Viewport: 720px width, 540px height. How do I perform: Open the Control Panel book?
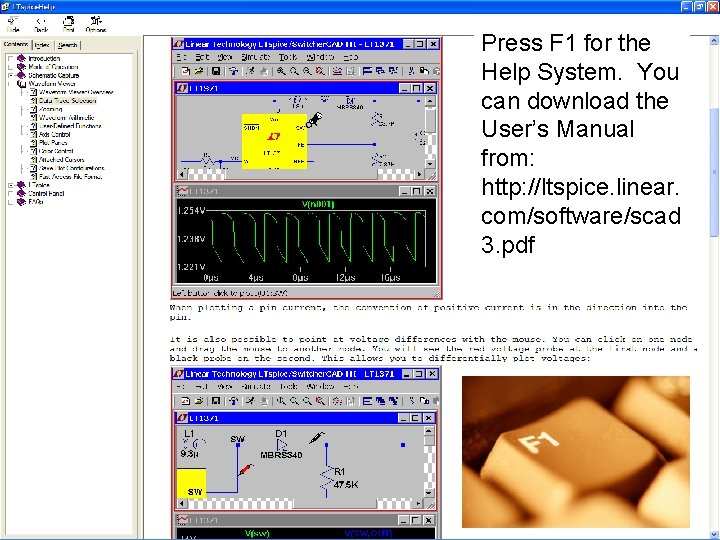46,193
